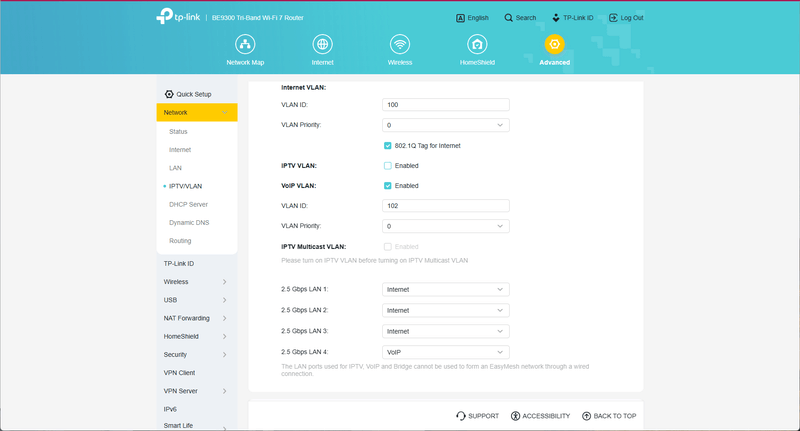Click the BACK TO TOP link text
Viewport: 800px width, 431px height.
point(615,416)
